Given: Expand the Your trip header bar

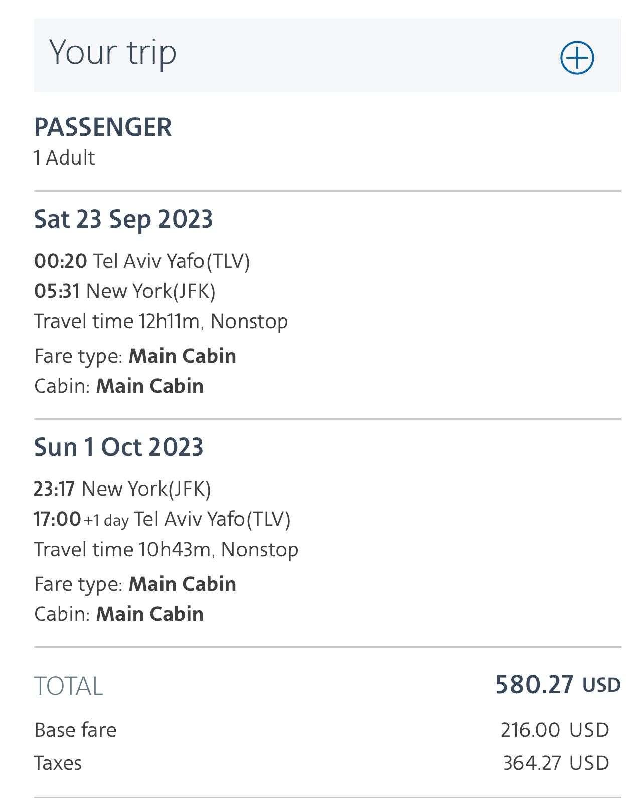Looking at the screenshot, I should 301,55.
